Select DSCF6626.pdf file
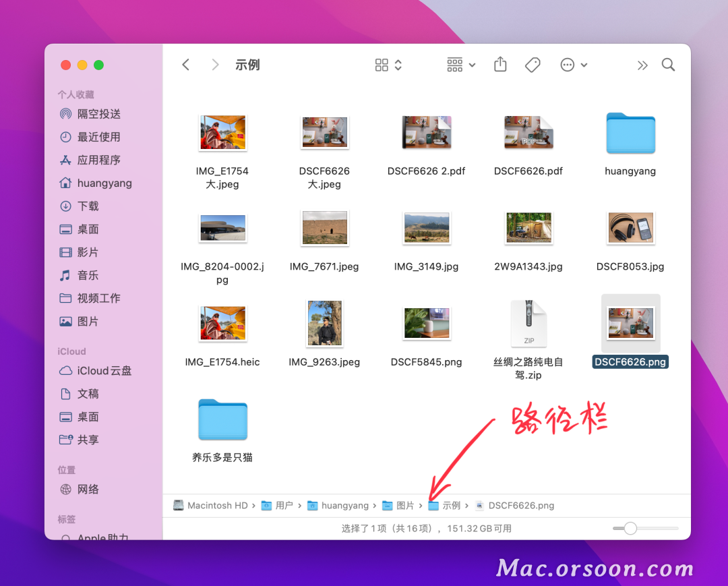Screen dimensions: 728x586 [x=528, y=132]
